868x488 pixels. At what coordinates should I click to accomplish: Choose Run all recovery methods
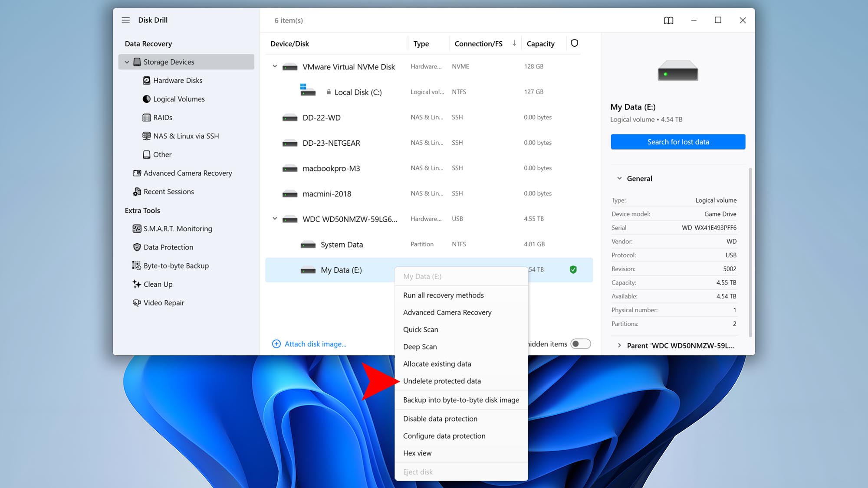tap(461, 295)
